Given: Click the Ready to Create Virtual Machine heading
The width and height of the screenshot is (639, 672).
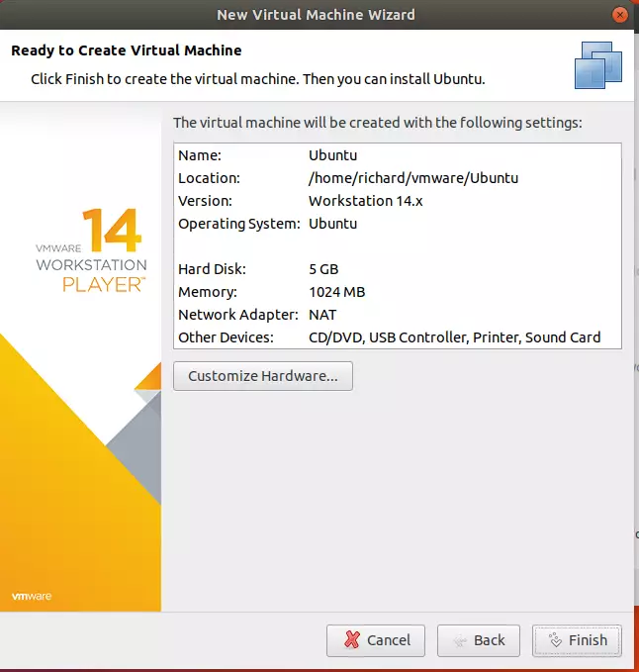Looking at the screenshot, I should pyautogui.click(x=127, y=50).
